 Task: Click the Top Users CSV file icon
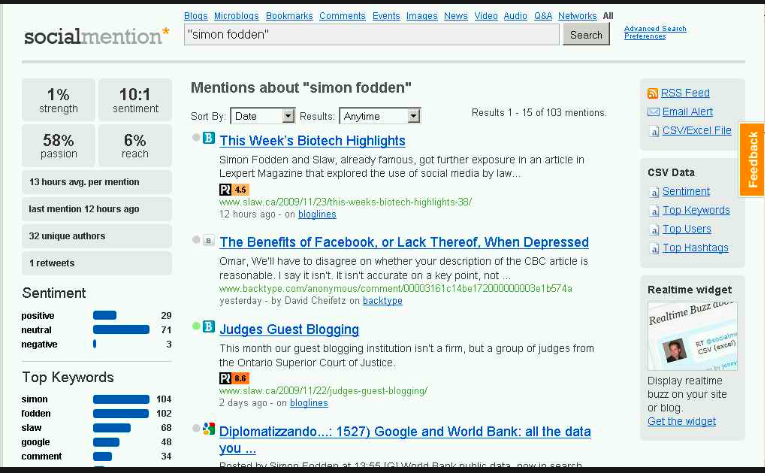click(x=654, y=229)
